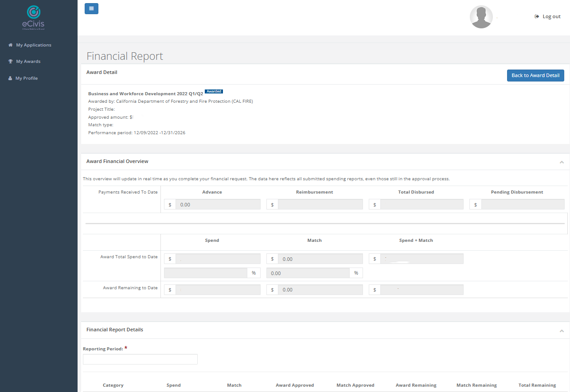Open My Profile from the sidebar
570x392 pixels.
click(x=27, y=78)
